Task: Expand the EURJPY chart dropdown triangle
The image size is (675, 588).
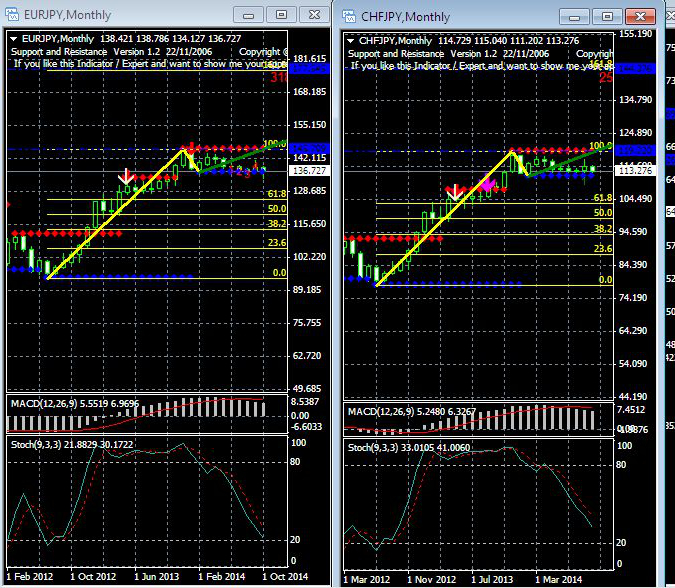Action: (x=13, y=39)
